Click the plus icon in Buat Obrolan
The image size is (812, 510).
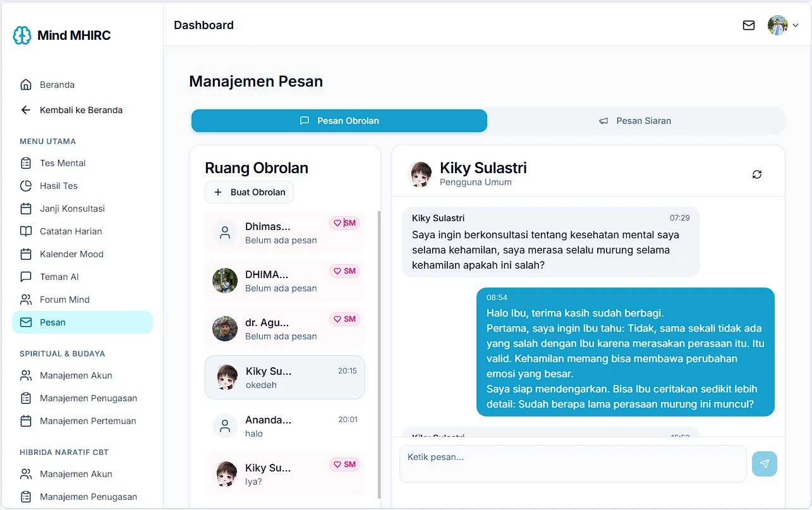[218, 192]
